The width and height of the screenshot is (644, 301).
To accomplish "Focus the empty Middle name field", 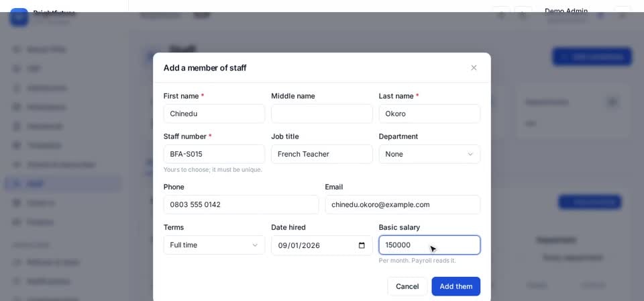I will [321, 114].
